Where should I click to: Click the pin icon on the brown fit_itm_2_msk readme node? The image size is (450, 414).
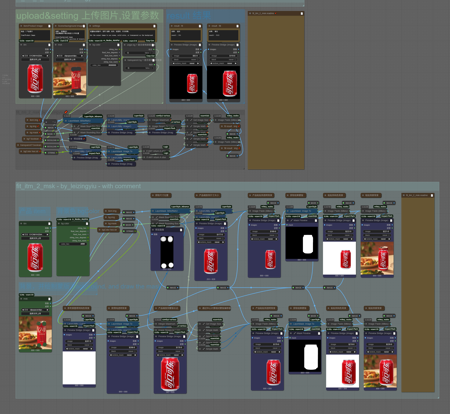(x=302, y=13)
